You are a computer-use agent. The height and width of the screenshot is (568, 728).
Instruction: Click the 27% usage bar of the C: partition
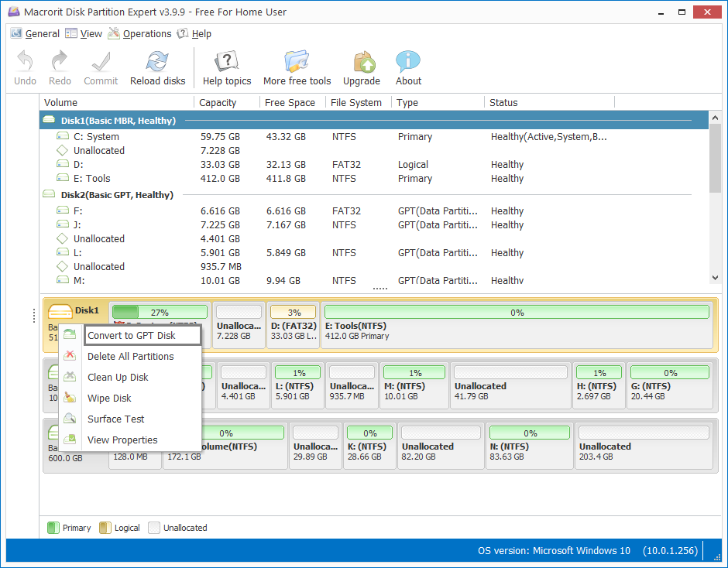click(160, 313)
